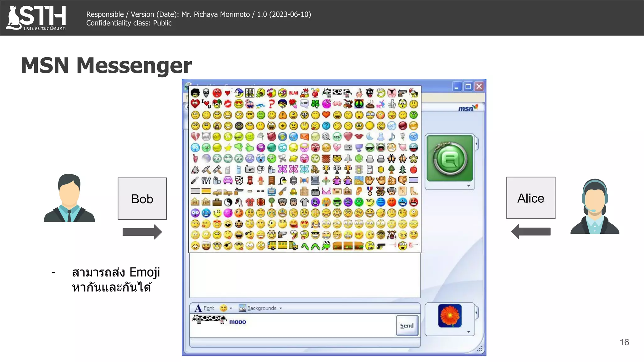The image size is (644, 362).
Task: Pick the orange envelope emoticon
Action: click(x=304, y=137)
